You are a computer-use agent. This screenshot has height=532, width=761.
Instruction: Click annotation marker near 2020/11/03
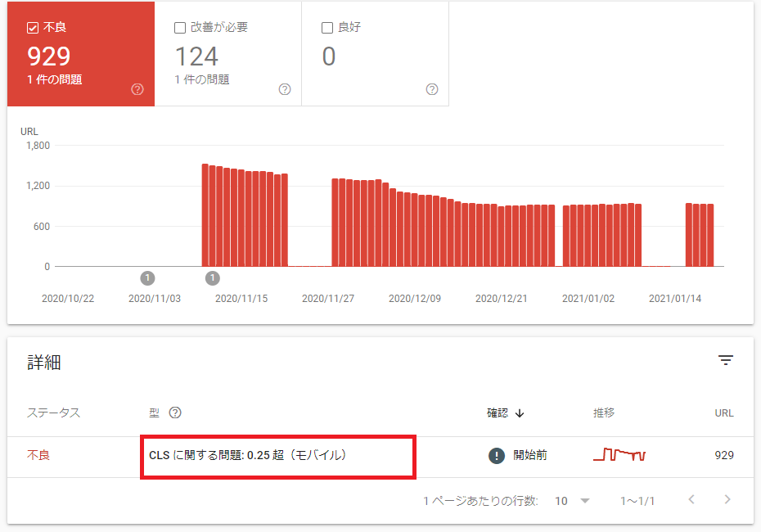point(147,278)
